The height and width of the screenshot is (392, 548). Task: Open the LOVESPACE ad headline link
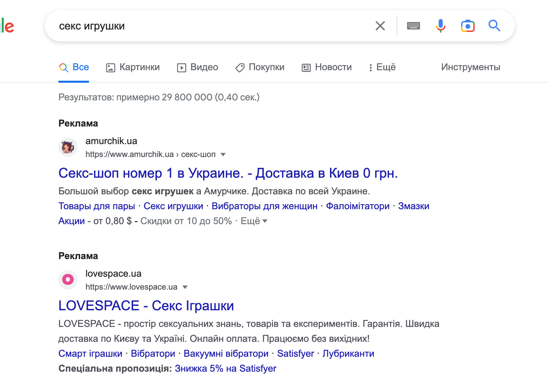point(146,306)
